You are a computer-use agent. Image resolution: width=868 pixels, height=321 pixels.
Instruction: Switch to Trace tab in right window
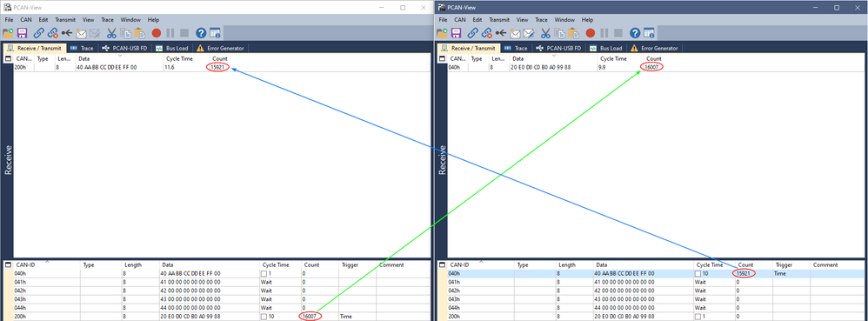click(x=517, y=48)
